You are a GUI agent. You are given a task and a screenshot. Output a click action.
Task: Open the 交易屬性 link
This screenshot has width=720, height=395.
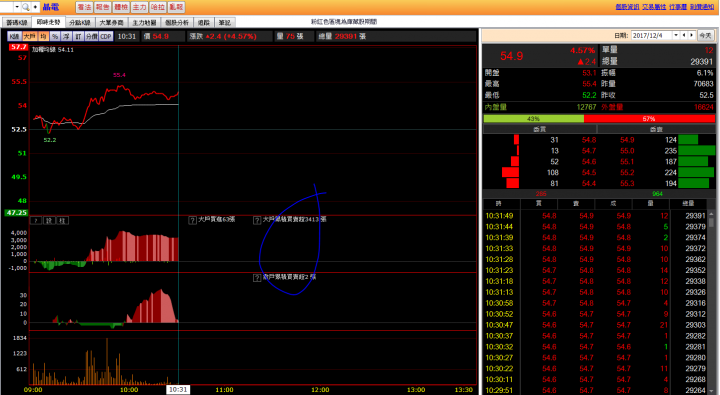pyautogui.click(x=654, y=7)
